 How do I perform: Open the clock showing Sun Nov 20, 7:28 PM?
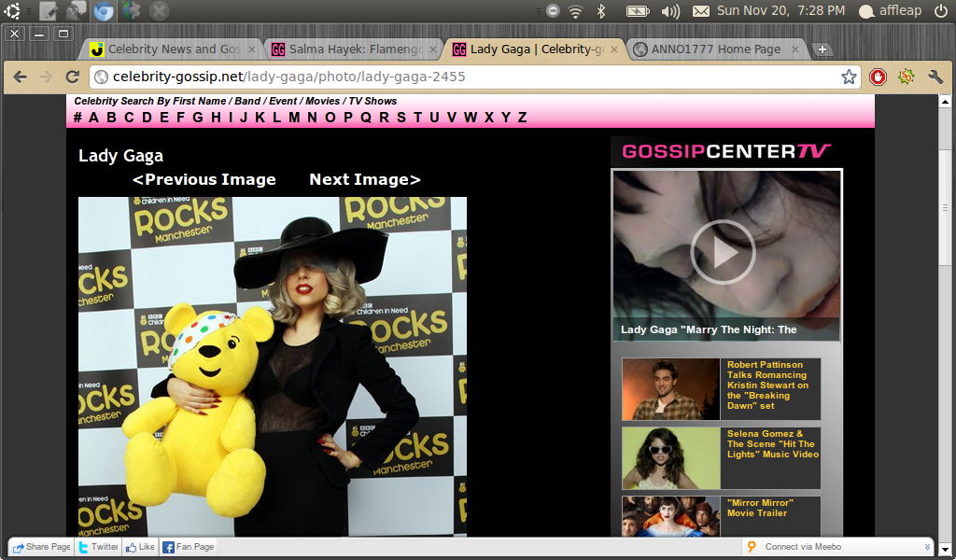(781, 10)
